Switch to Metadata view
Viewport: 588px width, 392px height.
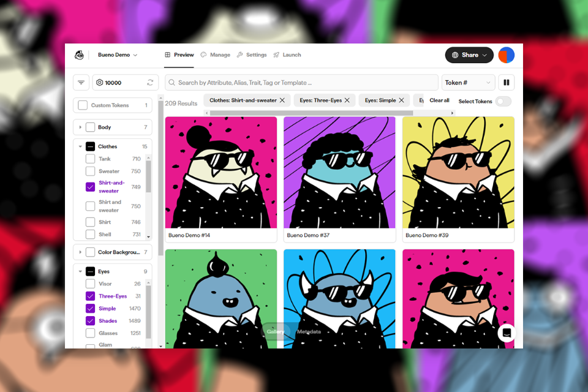pyautogui.click(x=309, y=331)
